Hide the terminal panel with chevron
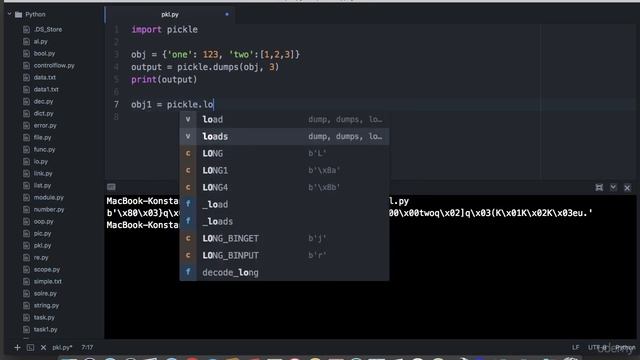The width and height of the screenshot is (640, 360). (x=613, y=187)
